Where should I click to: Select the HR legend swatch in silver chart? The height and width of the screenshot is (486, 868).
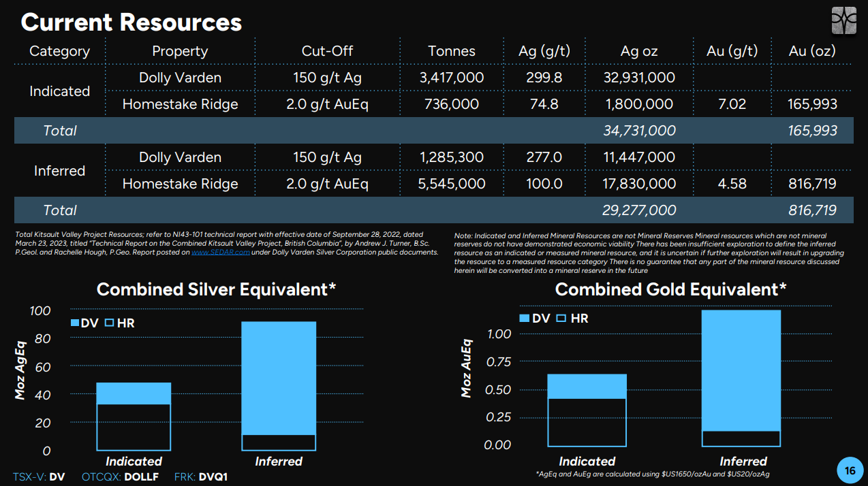(110, 323)
